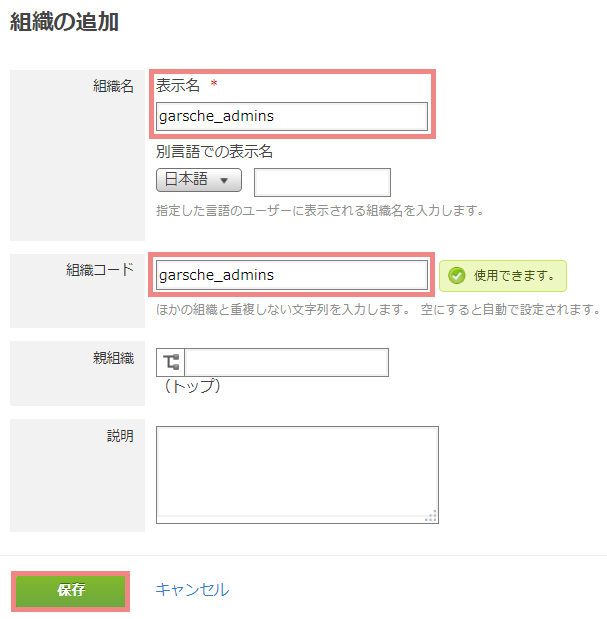The width and height of the screenshot is (607, 619).
Task: Click the arrow on the 日本語 selector
Action: click(x=224, y=181)
